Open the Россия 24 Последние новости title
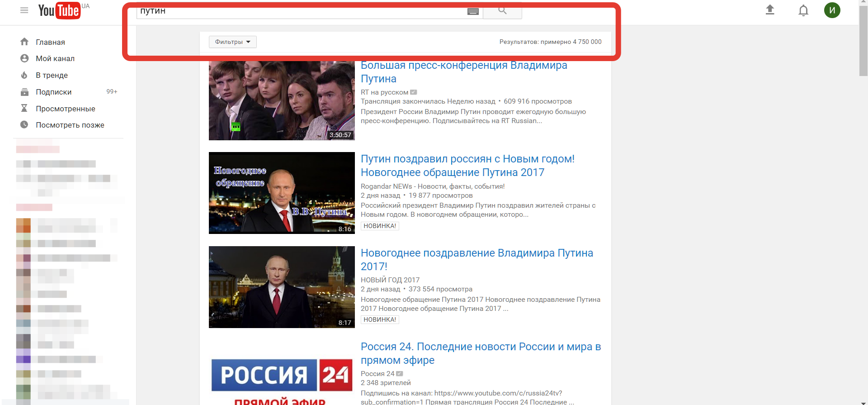This screenshot has width=868, height=405. click(481, 353)
